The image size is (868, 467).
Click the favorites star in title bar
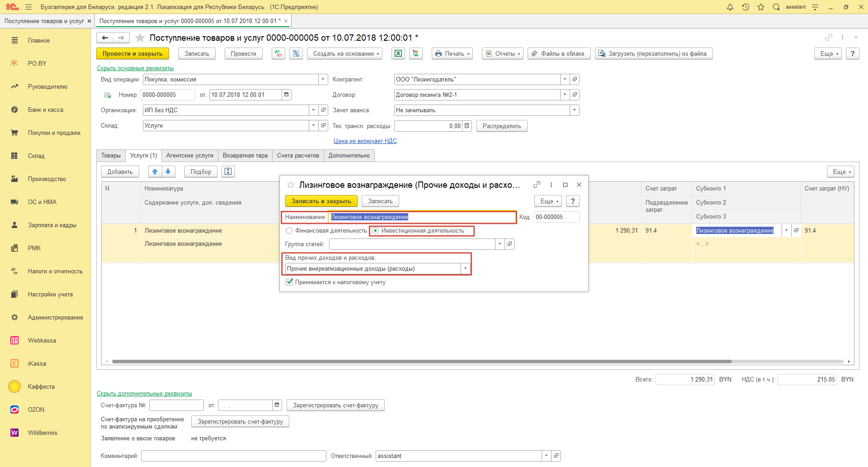click(761, 7)
